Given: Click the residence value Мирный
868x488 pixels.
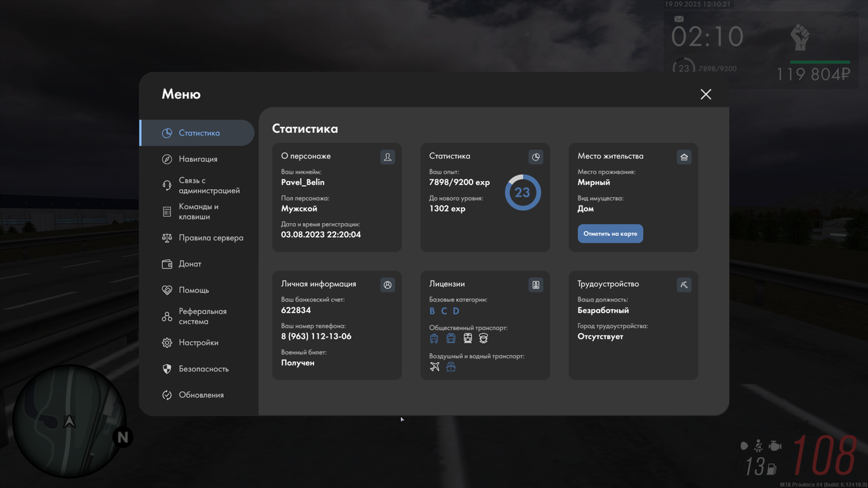Looking at the screenshot, I should (594, 182).
